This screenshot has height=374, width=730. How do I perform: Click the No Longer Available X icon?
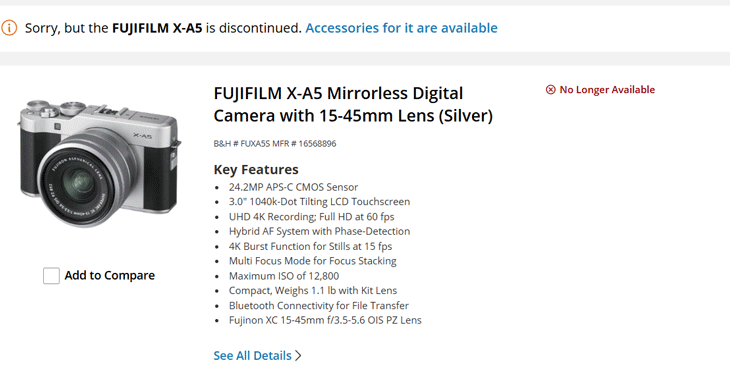550,89
